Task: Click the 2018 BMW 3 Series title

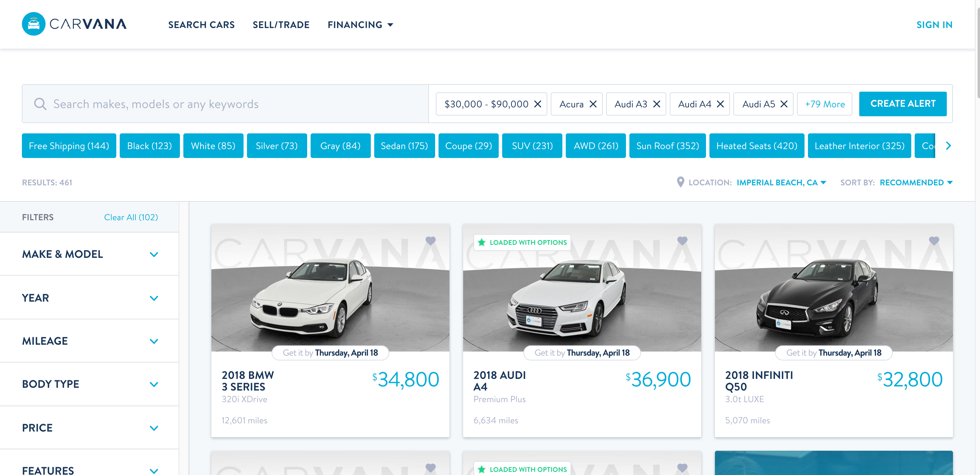Action: (x=248, y=381)
